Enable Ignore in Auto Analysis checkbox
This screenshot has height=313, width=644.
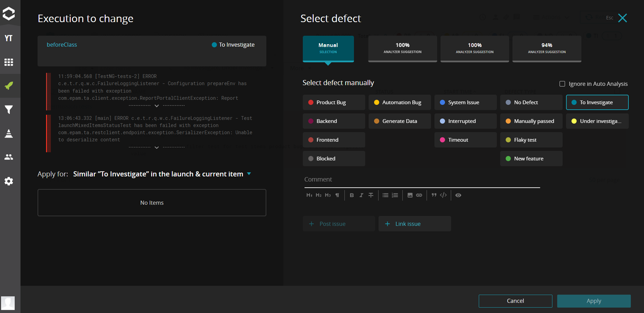coord(562,84)
